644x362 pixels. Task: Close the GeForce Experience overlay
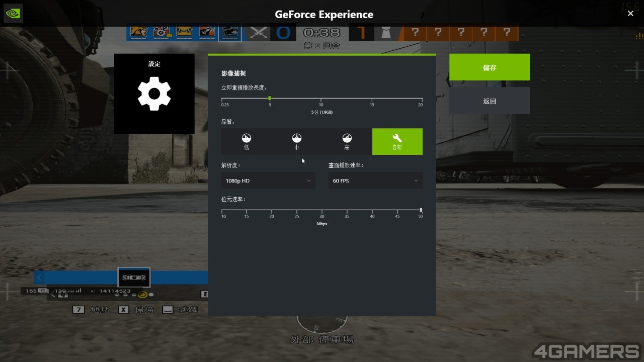pyautogui.click(x=630, y=14)
